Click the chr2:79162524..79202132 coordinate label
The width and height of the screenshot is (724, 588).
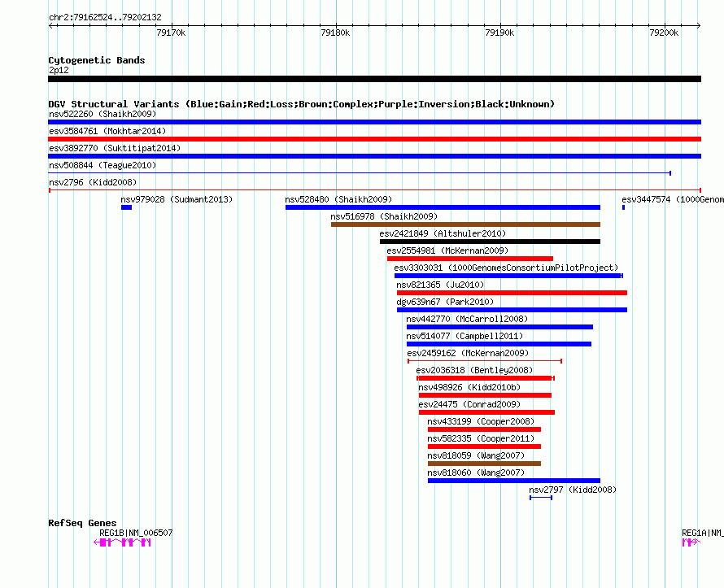pos(105,17)
